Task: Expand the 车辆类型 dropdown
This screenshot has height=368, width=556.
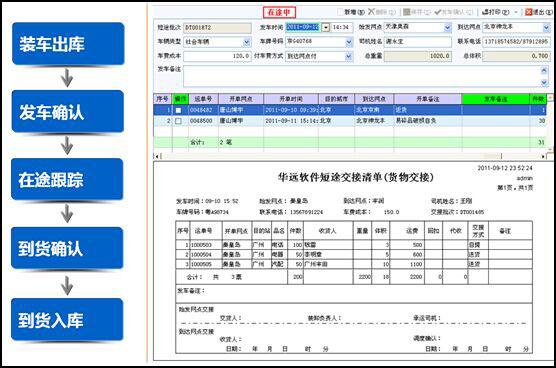Action: [247, 42]
